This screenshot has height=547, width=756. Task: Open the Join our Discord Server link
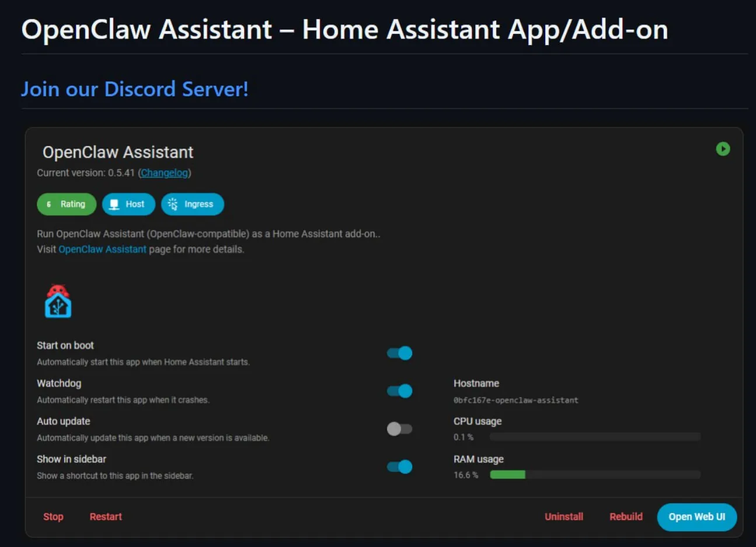click(x=135, y=89)
